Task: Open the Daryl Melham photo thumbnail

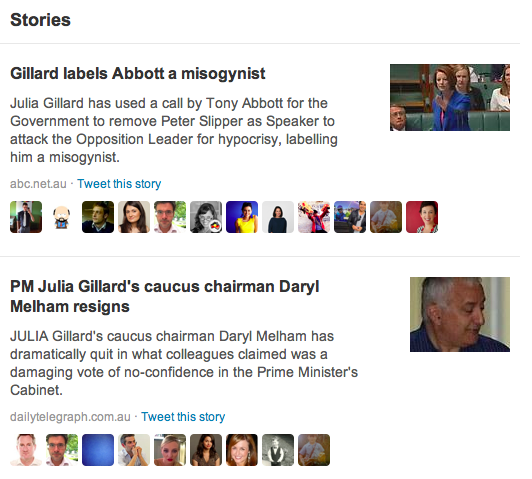Action: point(460,314)
